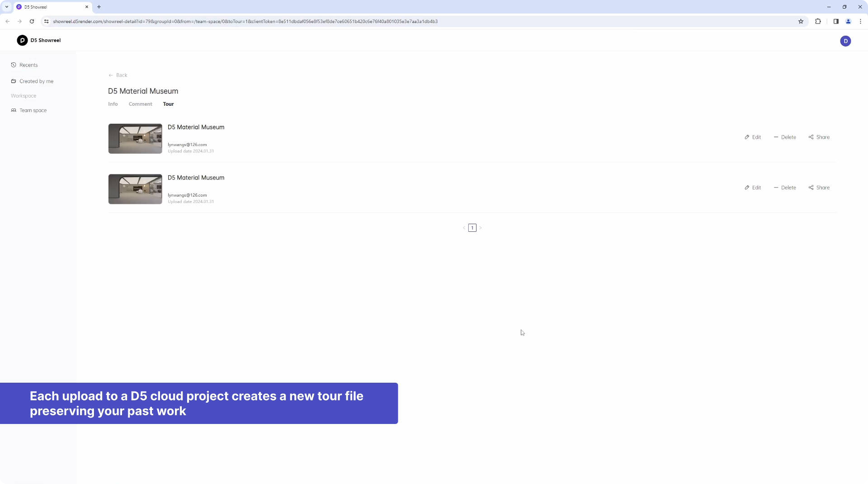868x484 pixels.
Task: Reload the page
Action: point(32,21)
